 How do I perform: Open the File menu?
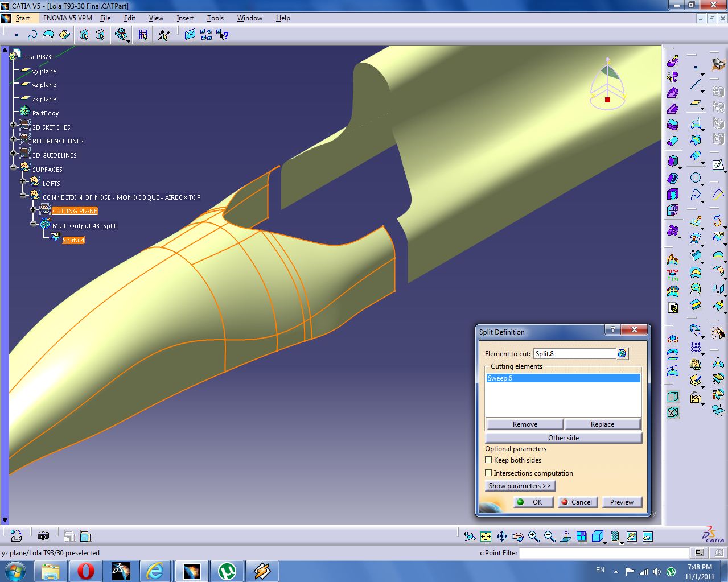(105, 18)
